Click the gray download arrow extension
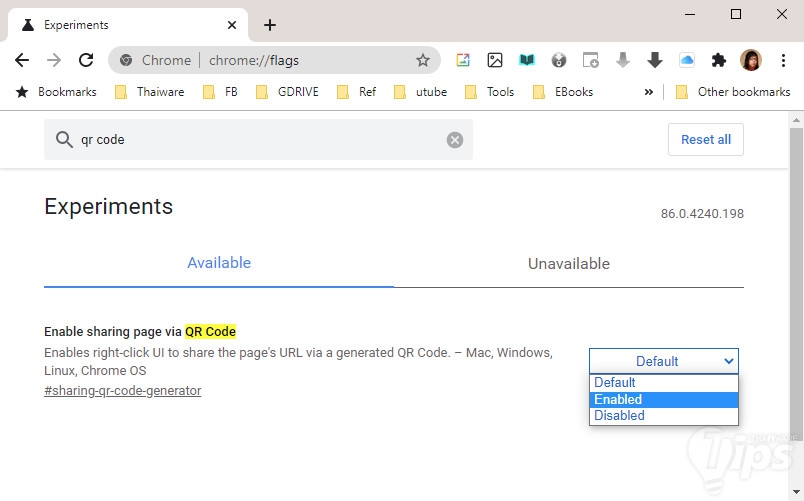Image resolution: width=804 pixels, height=501 pixels. coord(622,61)
